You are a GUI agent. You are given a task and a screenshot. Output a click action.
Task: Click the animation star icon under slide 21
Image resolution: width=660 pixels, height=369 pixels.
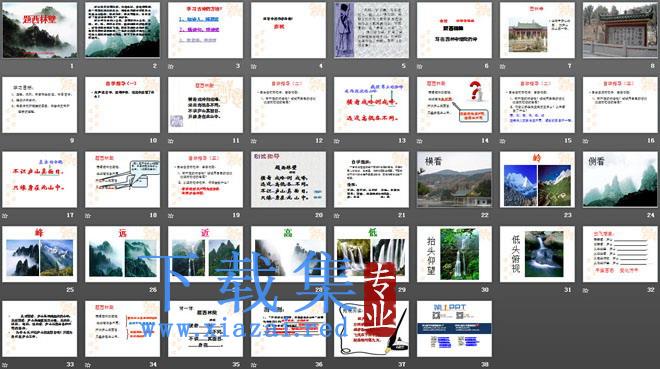click(x=337, y=215)
